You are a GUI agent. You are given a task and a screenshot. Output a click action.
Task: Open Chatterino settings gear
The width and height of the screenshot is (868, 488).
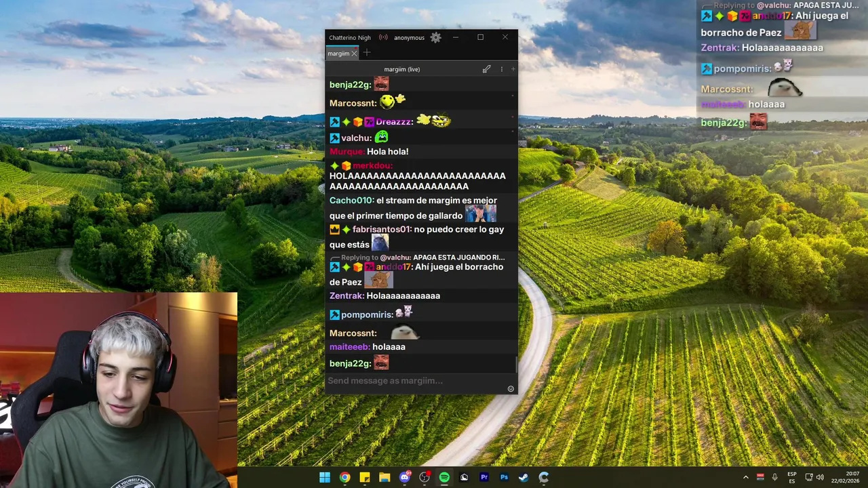[x=436, y=38]
